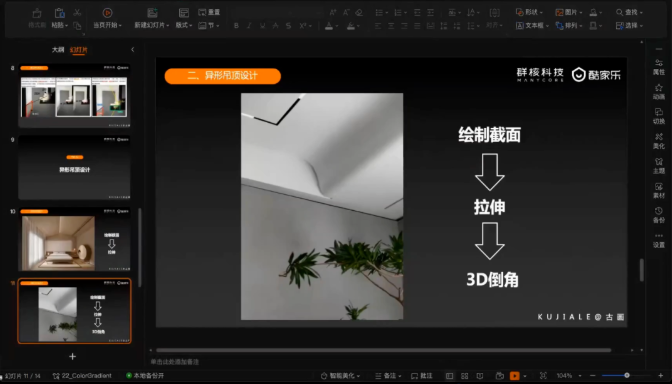Open the Section (节) dropdown
672x384 pixels.
coord(209,26)
